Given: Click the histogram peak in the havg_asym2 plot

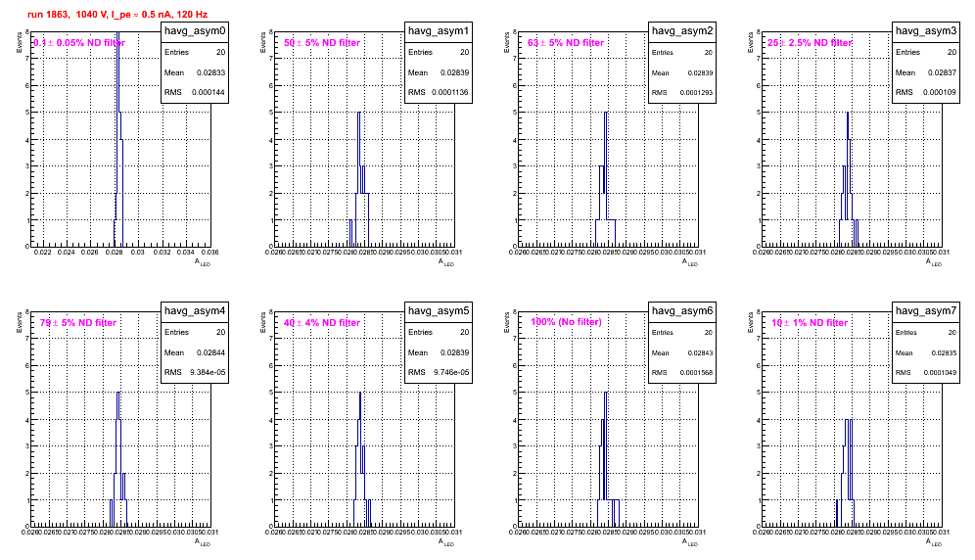Looking at the screenshot, I should click(606, 113).
